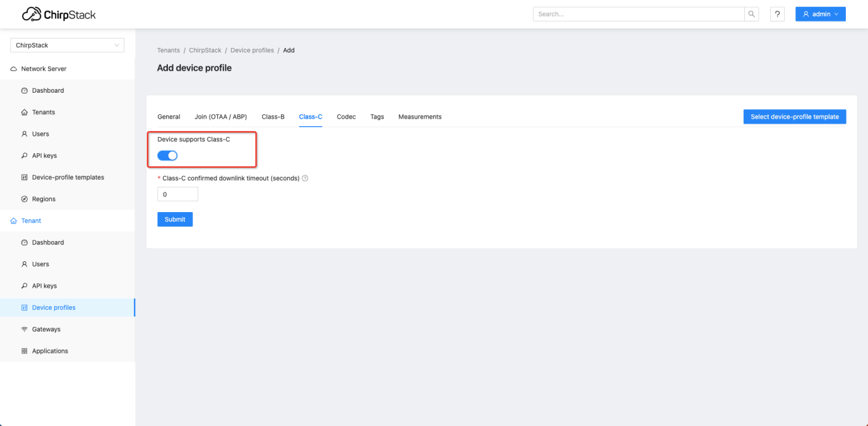Click Select device-profile template button

(x=794, y=117)
